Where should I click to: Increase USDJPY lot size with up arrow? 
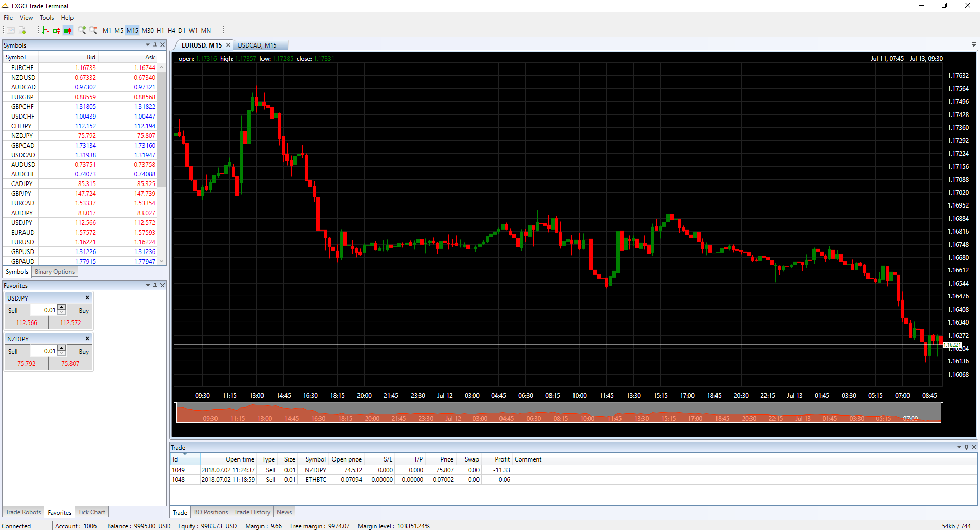(x=62, y=307)
